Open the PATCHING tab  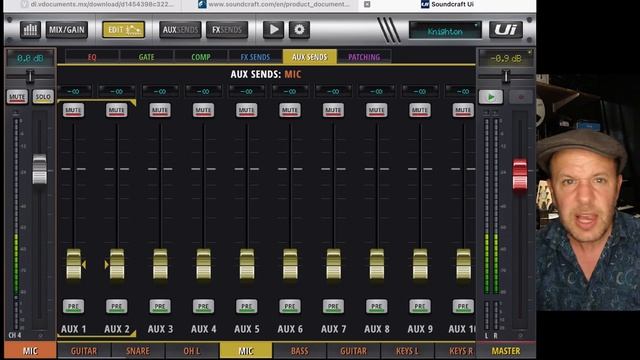[364, 57]
